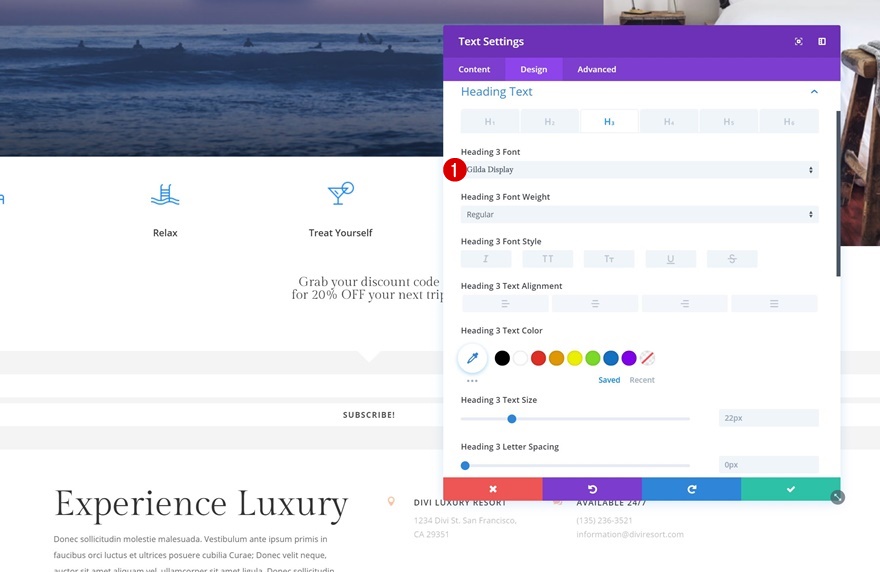Select the H3 heading level tab
This screenshot has width=880, height=572.
coord(609,121)
